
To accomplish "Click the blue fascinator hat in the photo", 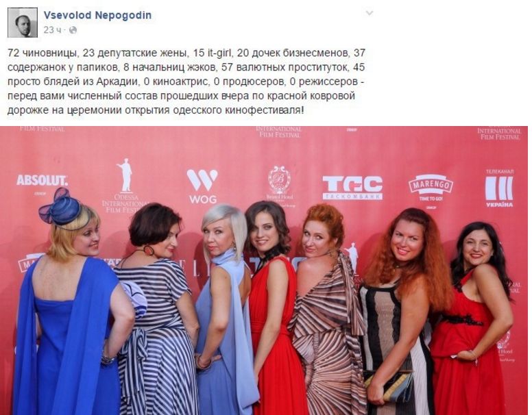I will point(60,207).
